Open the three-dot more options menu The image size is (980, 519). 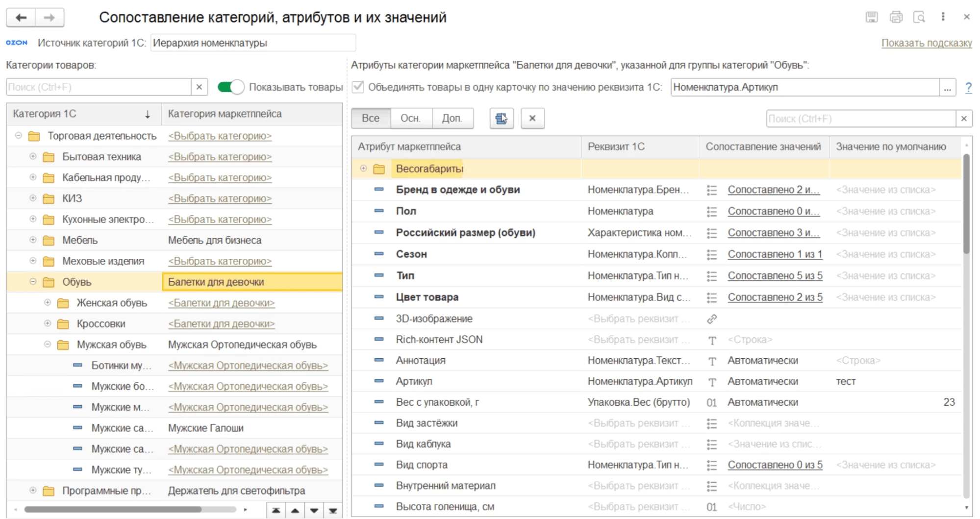point(943,17)
